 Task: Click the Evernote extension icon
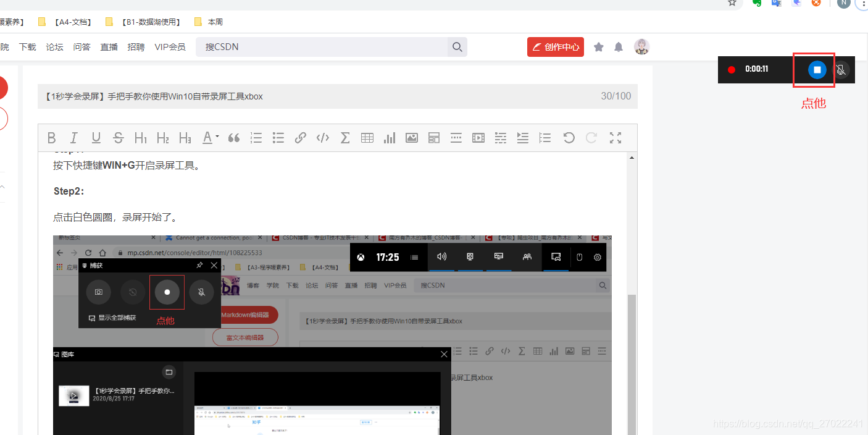(756, 3)
